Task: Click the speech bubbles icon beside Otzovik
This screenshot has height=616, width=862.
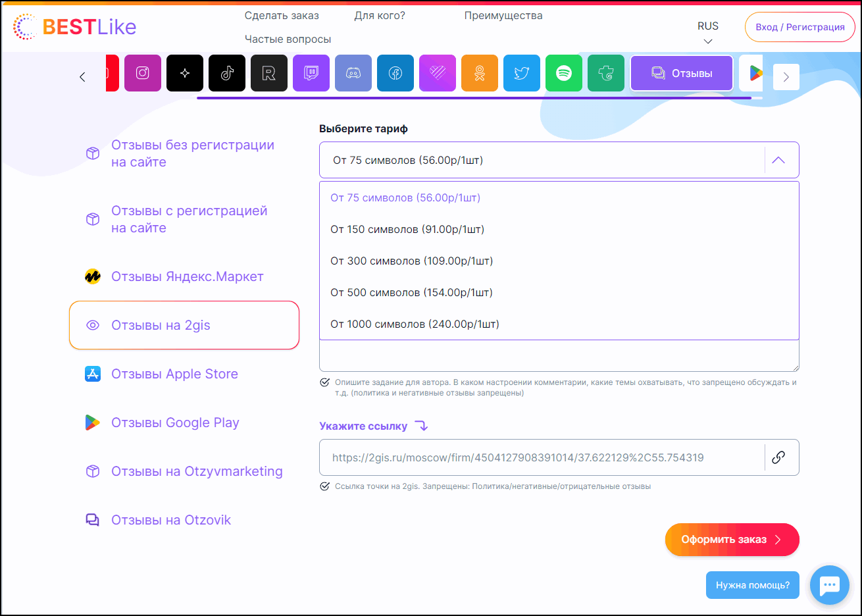Action: [93, 520]
